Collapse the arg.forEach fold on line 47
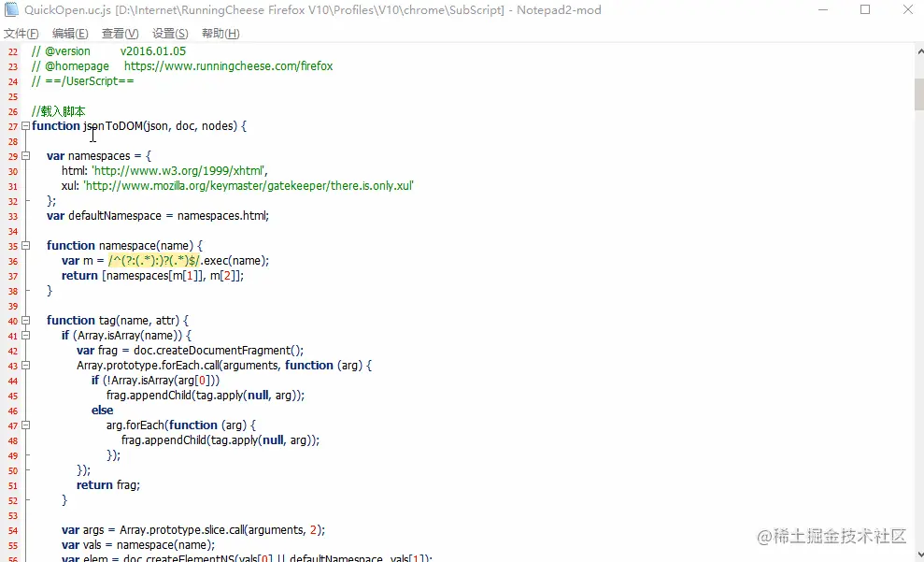The width and height of the screenshot is (924, 562). tap(25, 425)
